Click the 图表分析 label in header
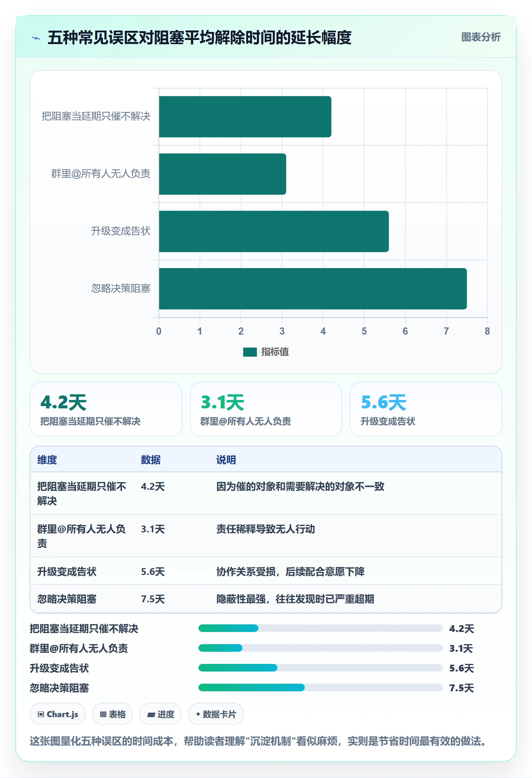532x778 pixels. click(481, 37)
